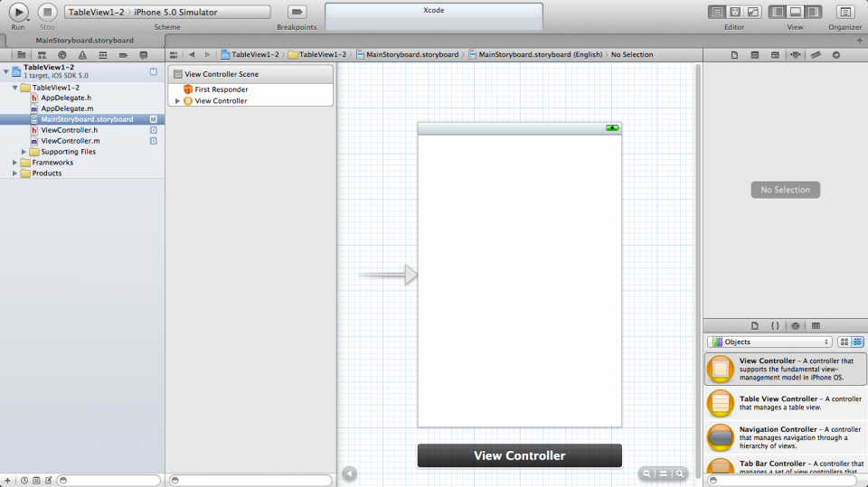Switch library to icon view

844,342
